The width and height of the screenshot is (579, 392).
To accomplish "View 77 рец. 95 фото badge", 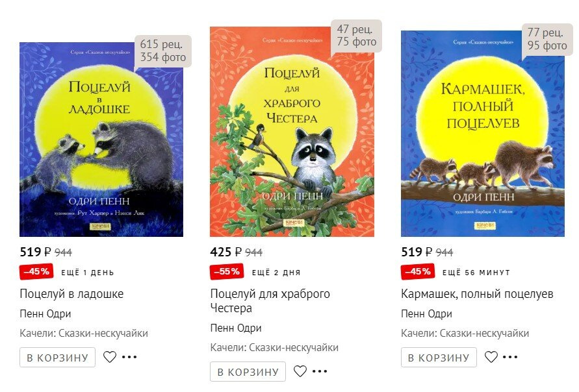I will point(547,39).
